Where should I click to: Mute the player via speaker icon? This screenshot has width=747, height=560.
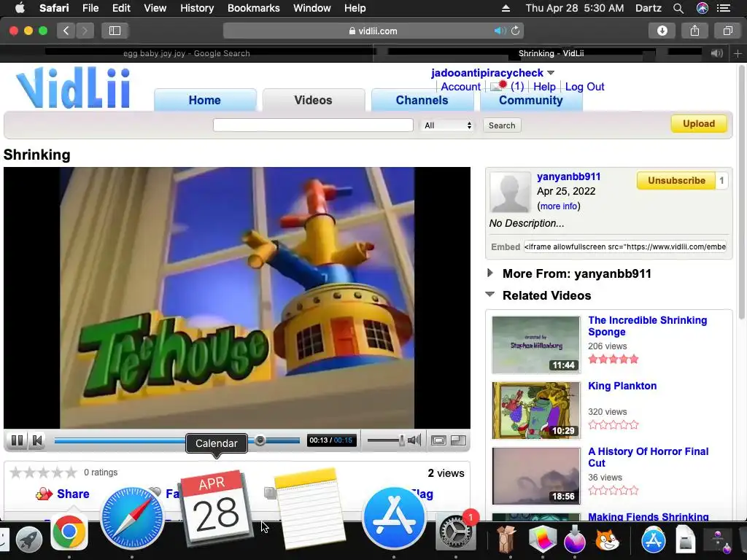coord(414,440)
